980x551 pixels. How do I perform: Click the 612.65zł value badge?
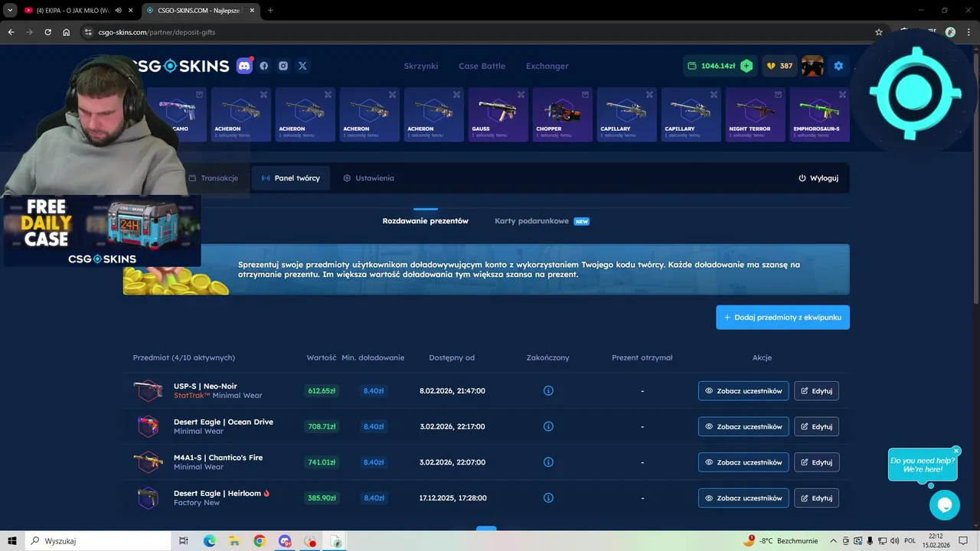pos(322,391)
